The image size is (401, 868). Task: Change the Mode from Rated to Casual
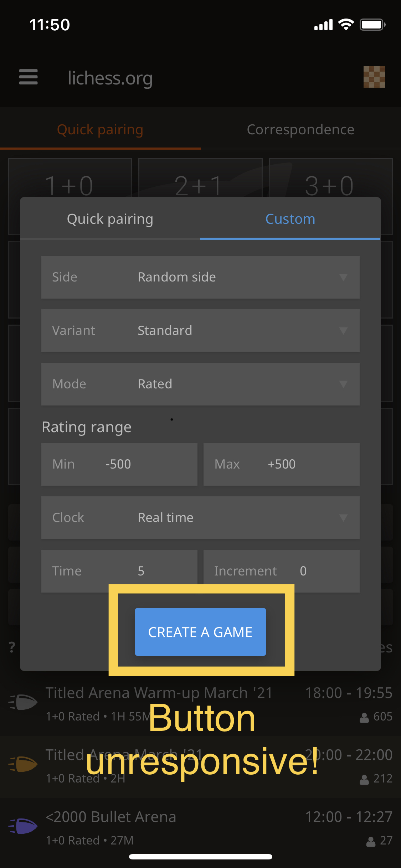(200, 384)
